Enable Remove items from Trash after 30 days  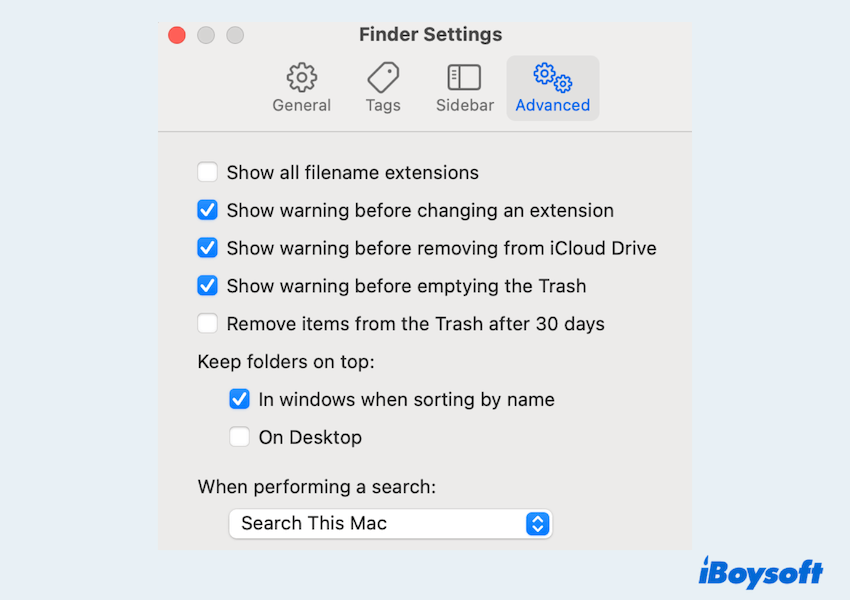(208, 324)
